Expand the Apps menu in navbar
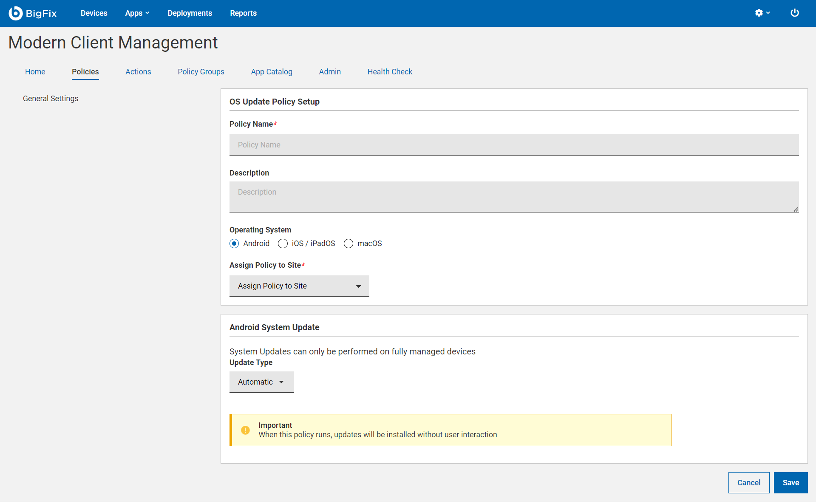The width and height of the screenshot is (816, 504). tap(137, 13)
